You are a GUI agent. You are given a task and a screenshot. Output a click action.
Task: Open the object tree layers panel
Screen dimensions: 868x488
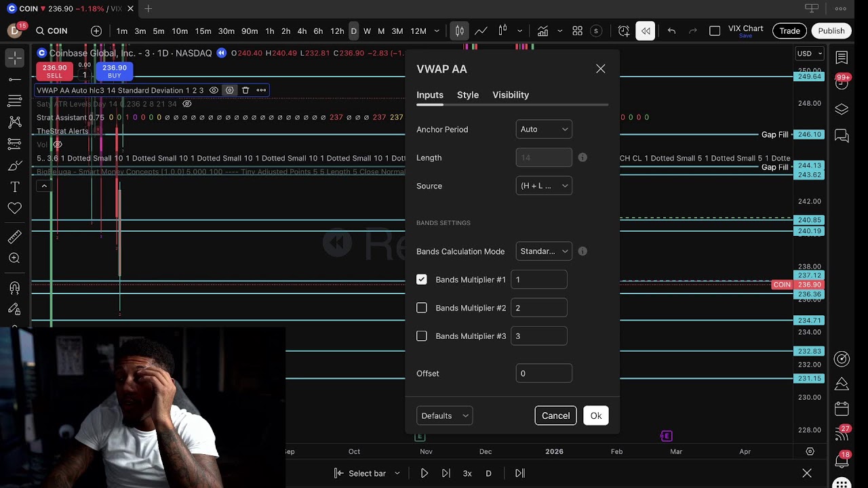pos(842,109)
